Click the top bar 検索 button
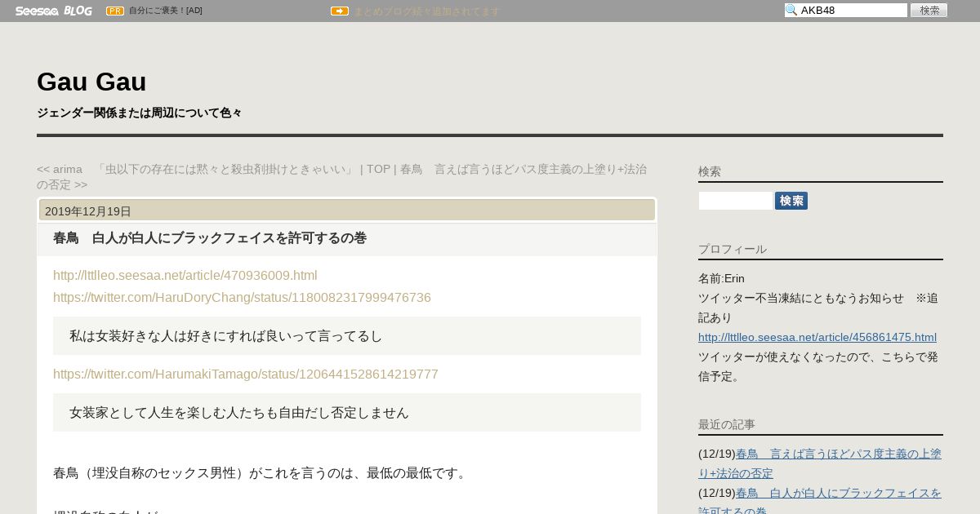The image size is (980, 514). click(x=929, y=10)
